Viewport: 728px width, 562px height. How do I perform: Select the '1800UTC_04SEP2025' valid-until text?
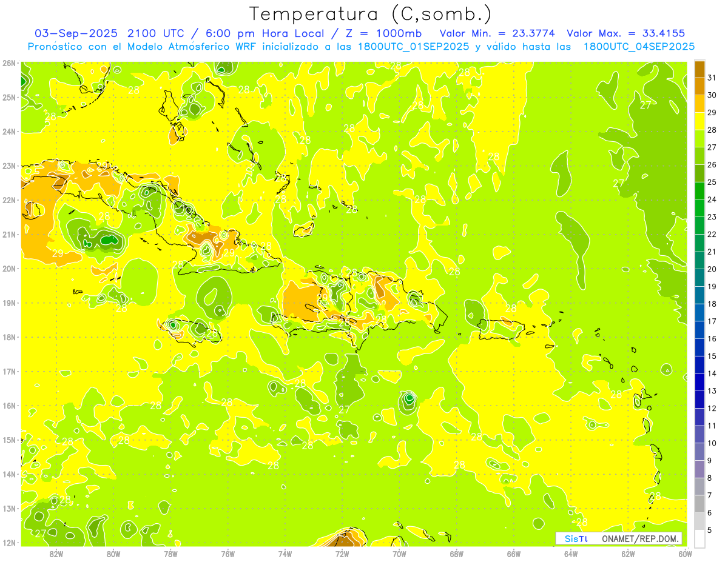(639, 47)
